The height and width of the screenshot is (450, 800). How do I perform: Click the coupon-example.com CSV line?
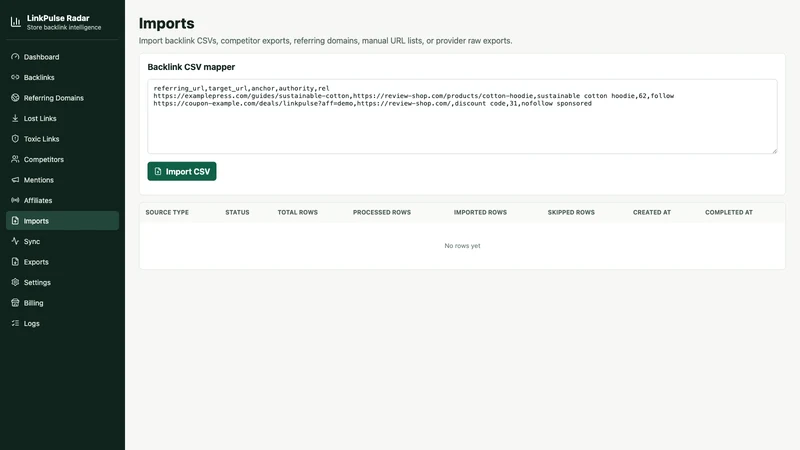coord(372,104)
